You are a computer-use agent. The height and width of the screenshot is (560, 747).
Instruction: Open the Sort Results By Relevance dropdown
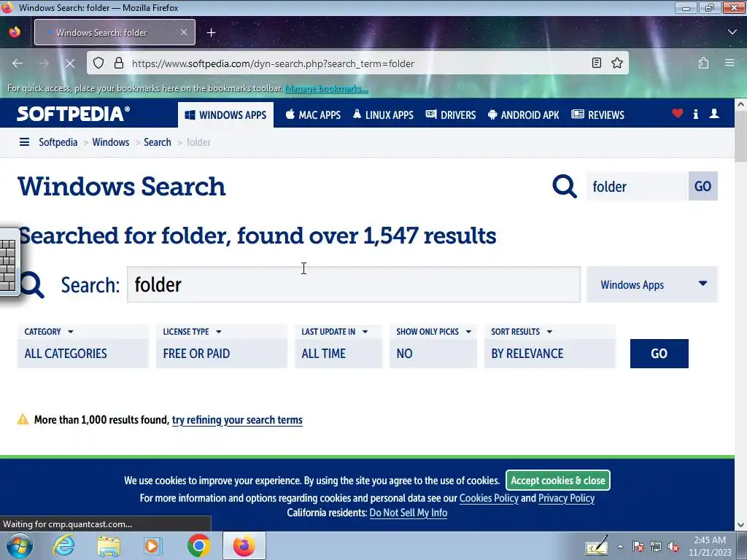coord(550,346)
